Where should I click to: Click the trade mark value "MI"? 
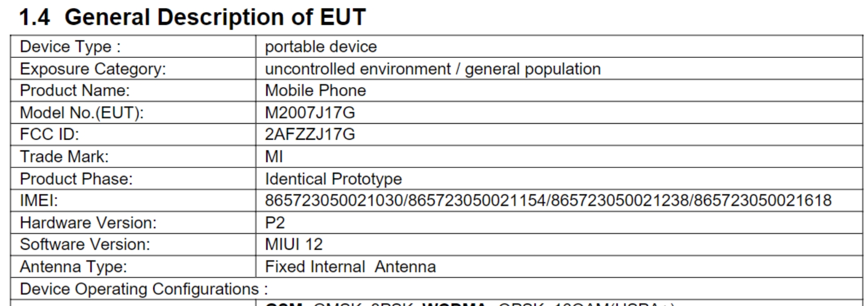pos(274,157)
